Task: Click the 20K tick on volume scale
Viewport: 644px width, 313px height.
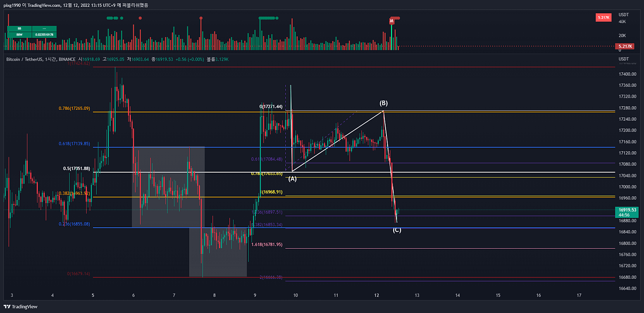Action: click(x=622, y=36)
